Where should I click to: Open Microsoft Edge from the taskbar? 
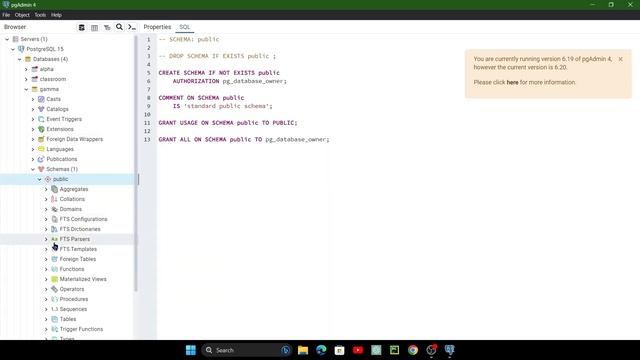coord(321,350)
